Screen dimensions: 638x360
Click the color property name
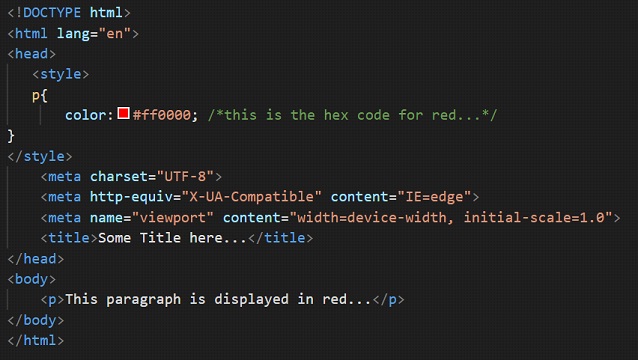[x=85, y=115]
